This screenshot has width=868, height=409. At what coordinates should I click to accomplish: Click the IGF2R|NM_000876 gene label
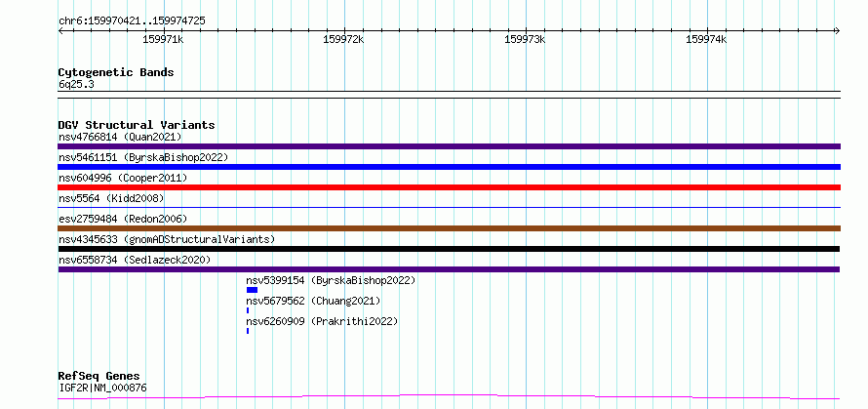point(102,388)
